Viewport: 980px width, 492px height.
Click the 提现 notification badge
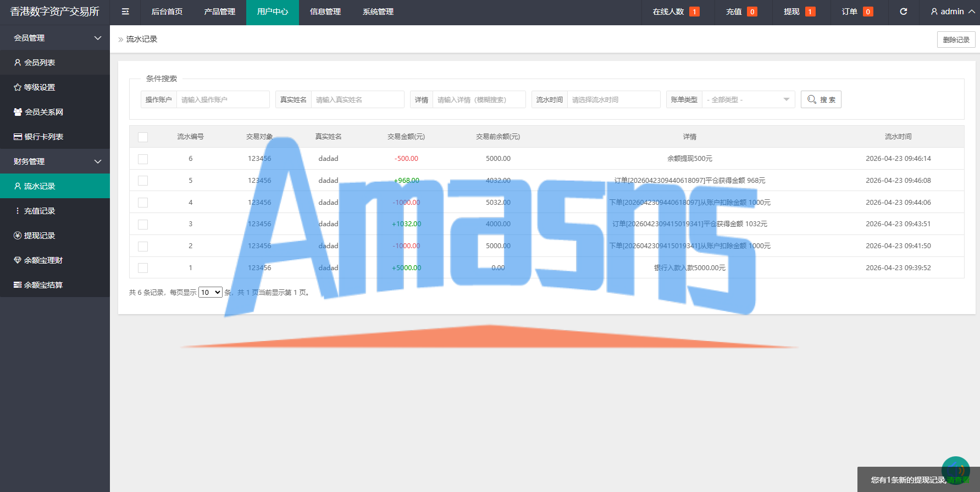[810, 12]
